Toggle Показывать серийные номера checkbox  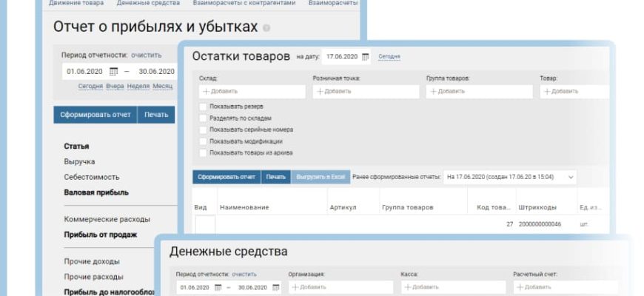(x=203, y=129)
